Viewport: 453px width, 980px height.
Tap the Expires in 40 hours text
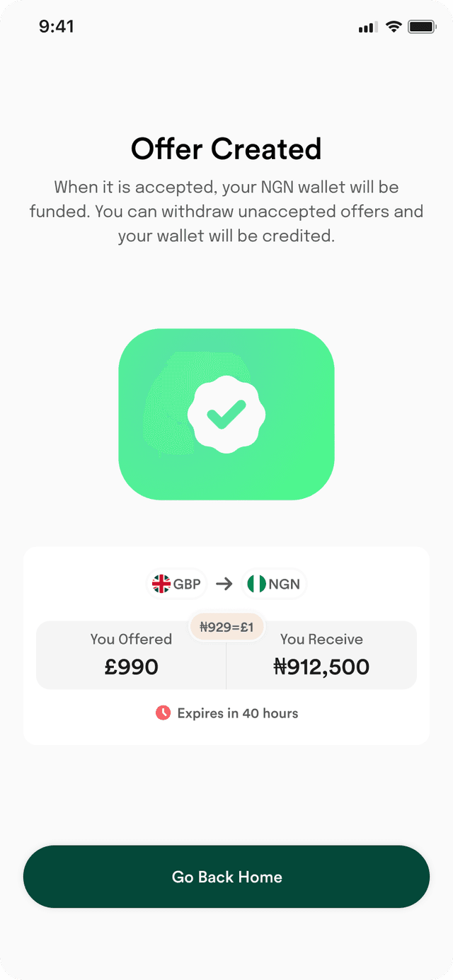[238, 713]
